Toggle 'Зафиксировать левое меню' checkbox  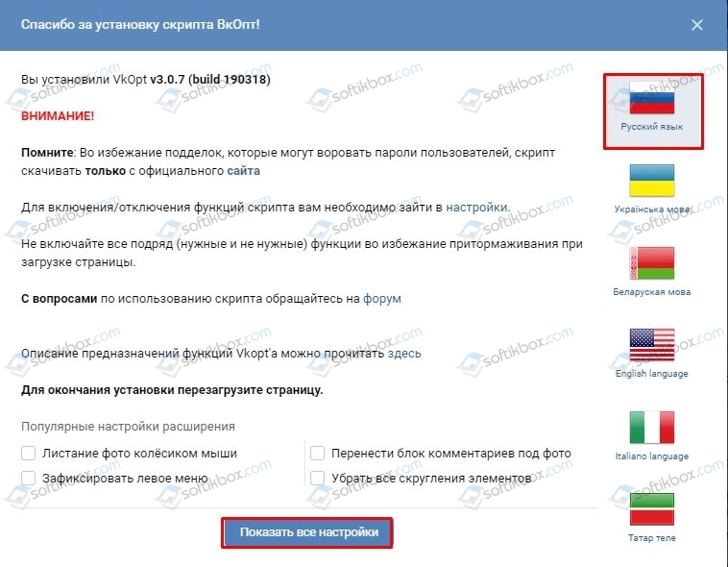[x=28, y=478]
